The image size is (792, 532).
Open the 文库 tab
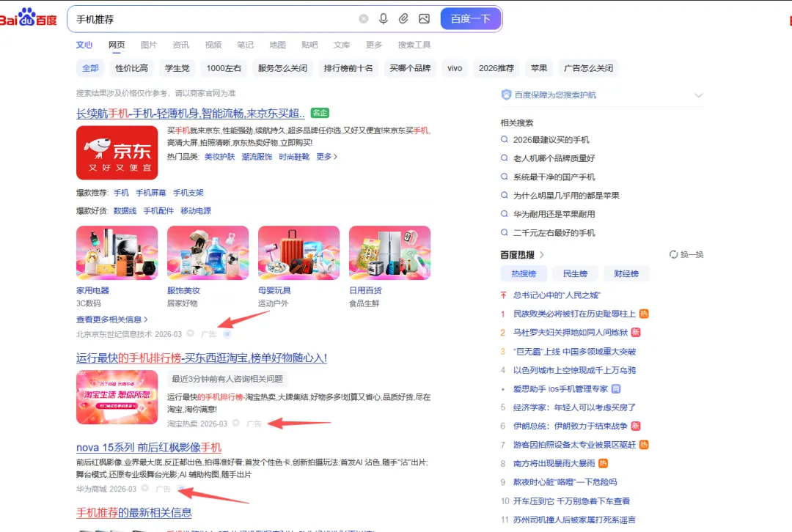(342, 45)
